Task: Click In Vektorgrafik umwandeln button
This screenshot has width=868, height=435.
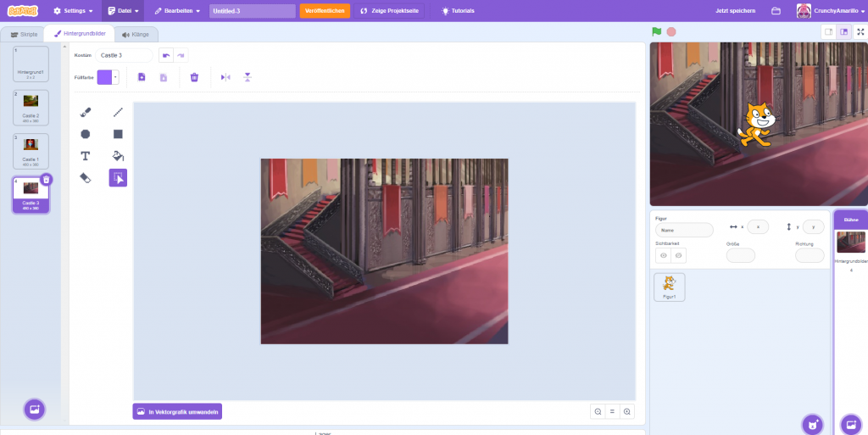Action: [x=177, y=412]
